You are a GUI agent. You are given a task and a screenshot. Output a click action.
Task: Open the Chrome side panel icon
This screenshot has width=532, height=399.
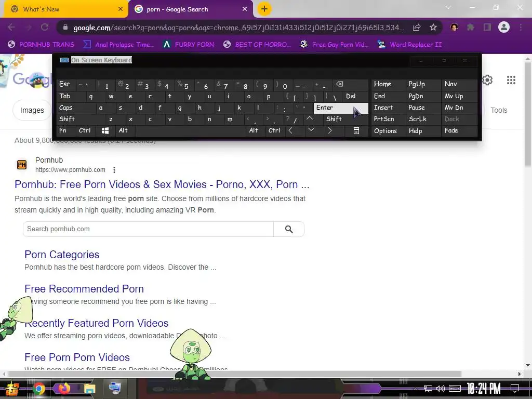click(487, 28)
